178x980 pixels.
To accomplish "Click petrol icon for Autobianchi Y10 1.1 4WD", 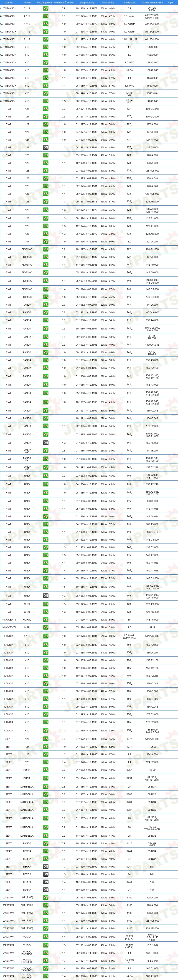I will (46, 86).
